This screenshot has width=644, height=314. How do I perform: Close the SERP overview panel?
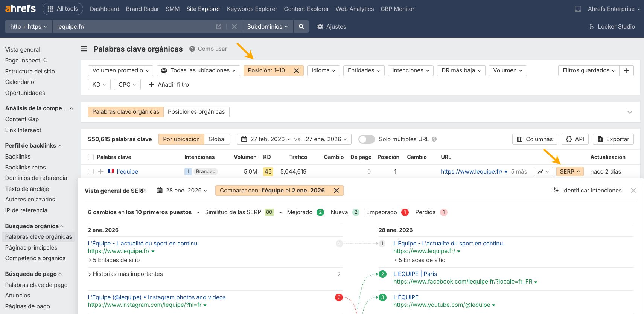[633, 191]
